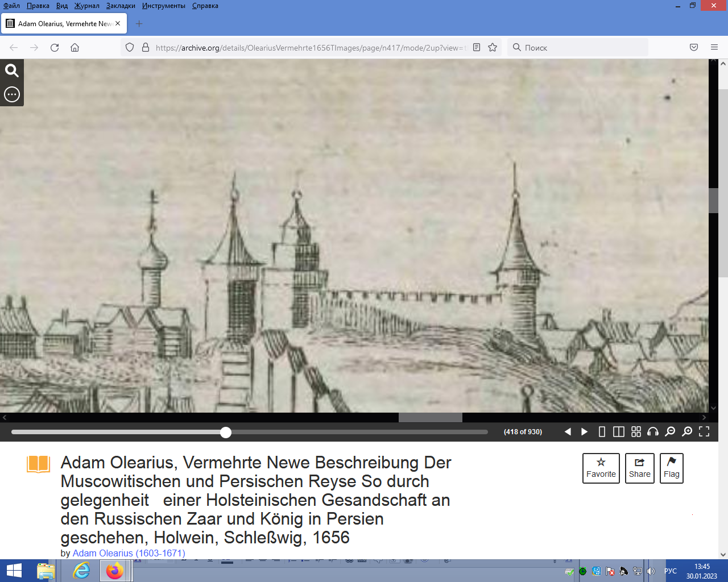The image size is (728, 582).
Task: Open Adam Olearius (1603-1671) author link
Action: coord(129,553)
